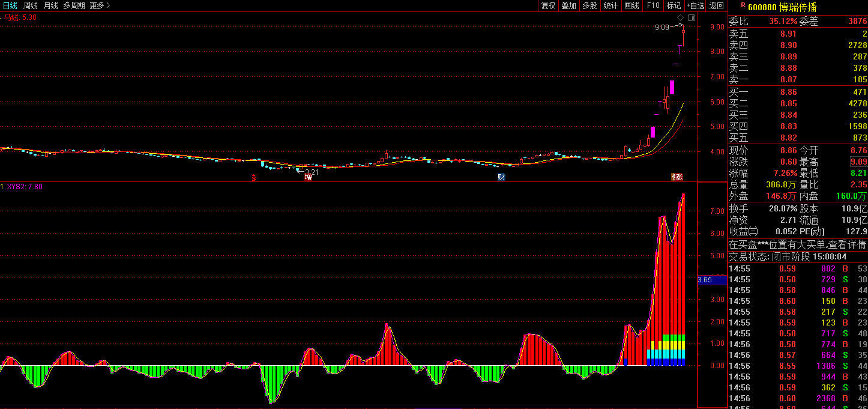Open F10 company information
Viewport: 868px width, 409px height.
coord(653,5)
